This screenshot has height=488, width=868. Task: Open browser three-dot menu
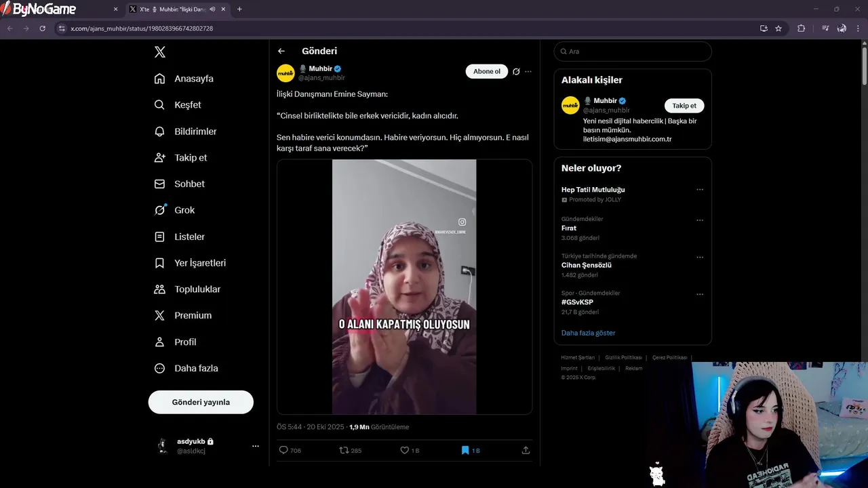tap(856, 28)
